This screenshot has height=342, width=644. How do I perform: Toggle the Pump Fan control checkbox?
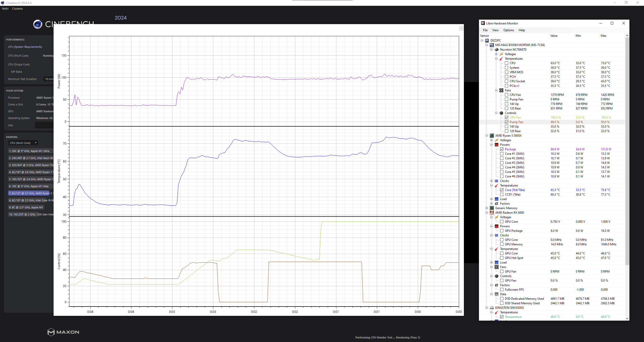click(x=507, y=122)
